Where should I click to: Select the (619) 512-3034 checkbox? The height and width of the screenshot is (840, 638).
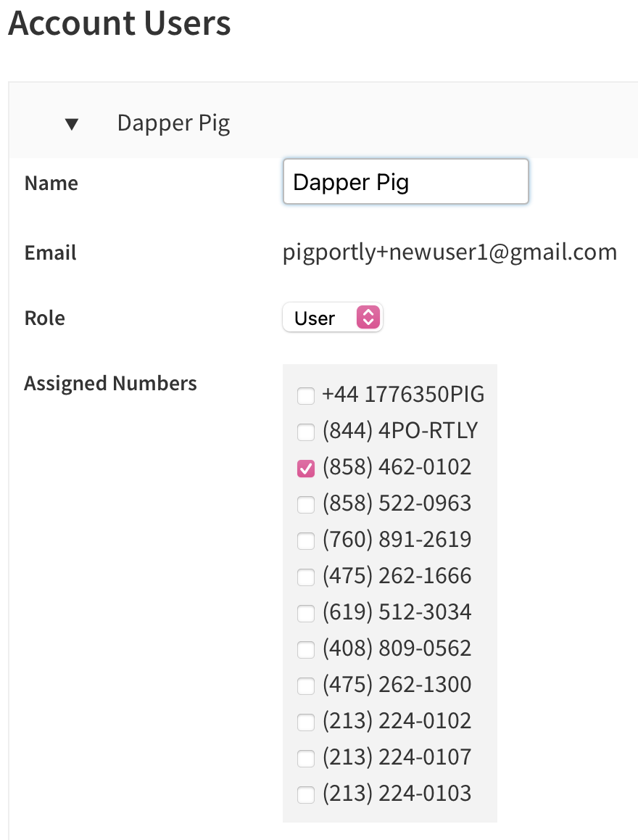tap(306, 614)
